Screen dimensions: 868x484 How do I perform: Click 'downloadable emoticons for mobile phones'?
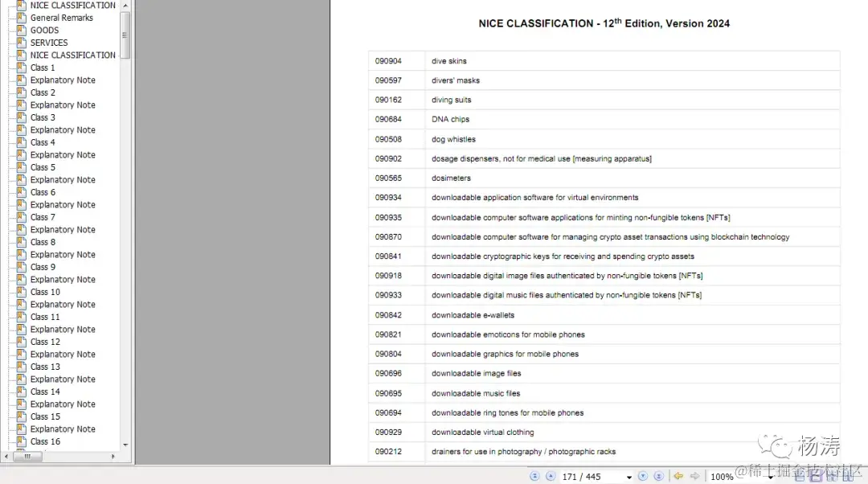pos(508,334)
